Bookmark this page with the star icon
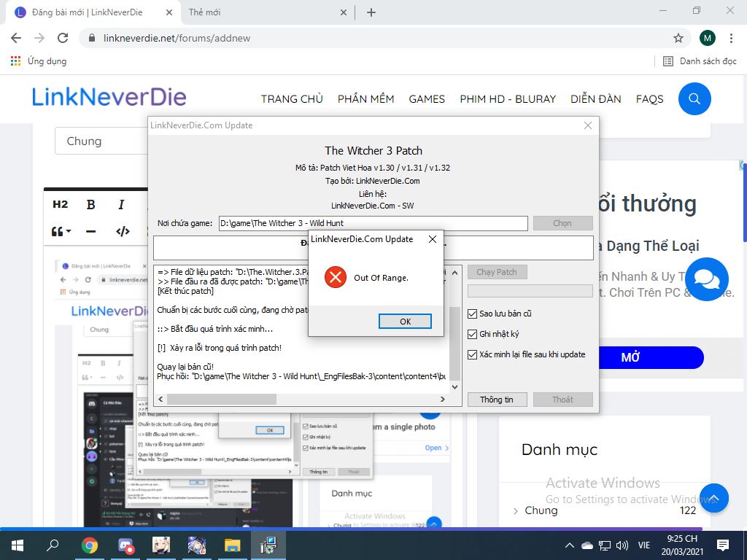747x560 pixels. pos(678,38)
